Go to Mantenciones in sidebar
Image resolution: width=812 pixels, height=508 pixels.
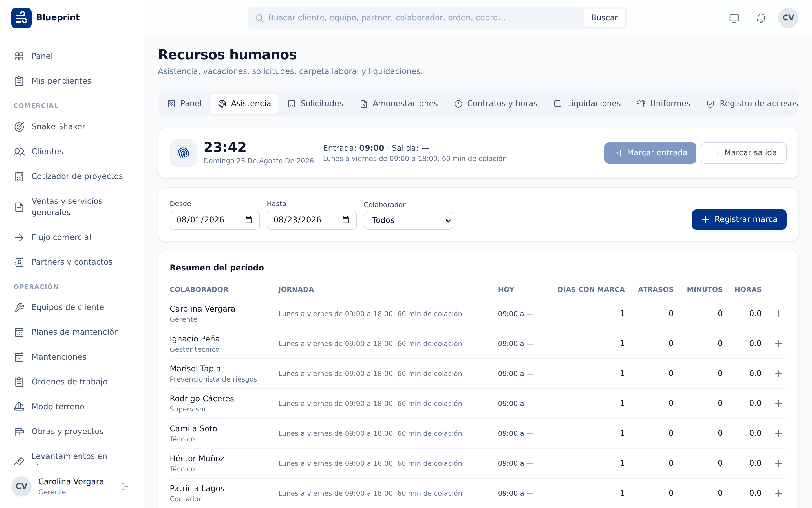72,357
